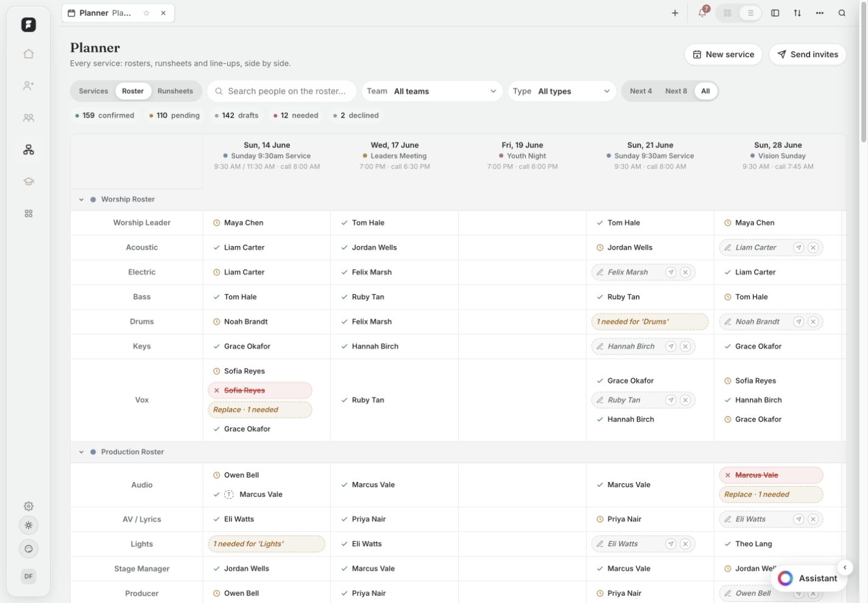Open the search magnifier in top bar

842,13
